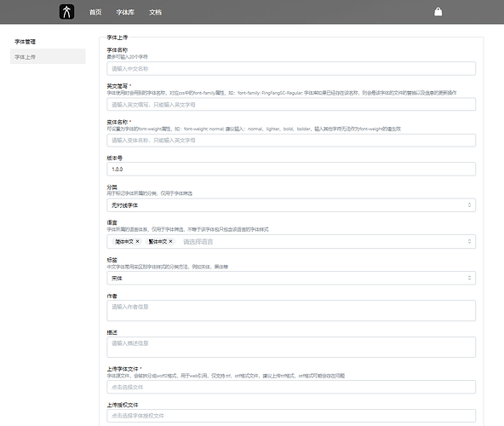Open 文档 in navigation bar
The width and height of the screenshot is (504, 426).
click(155, 12)
